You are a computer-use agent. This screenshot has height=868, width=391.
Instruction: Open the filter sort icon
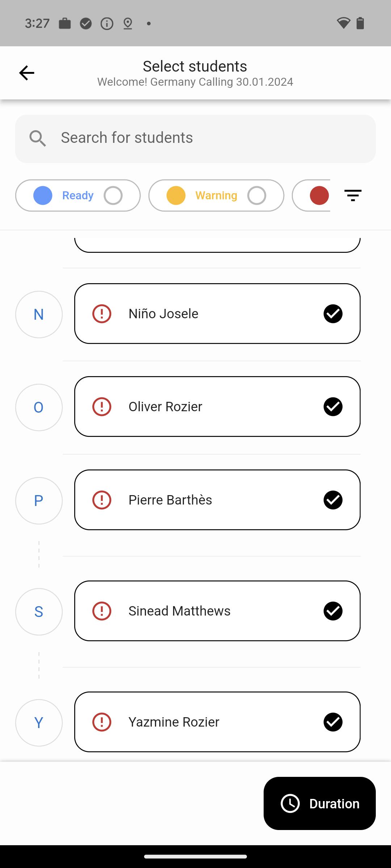pyautogui.click(x=353, y=195)
